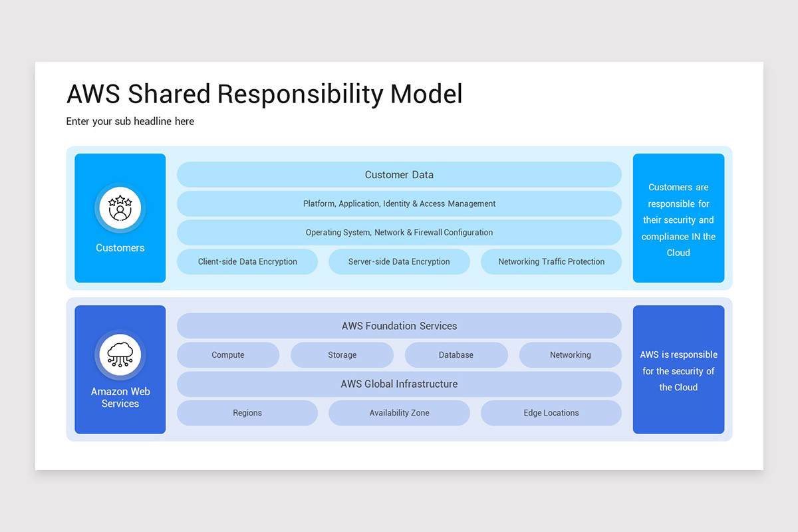The image size is (798, 532).
Task: Click the Networking pill
Action: click(570, 354)
